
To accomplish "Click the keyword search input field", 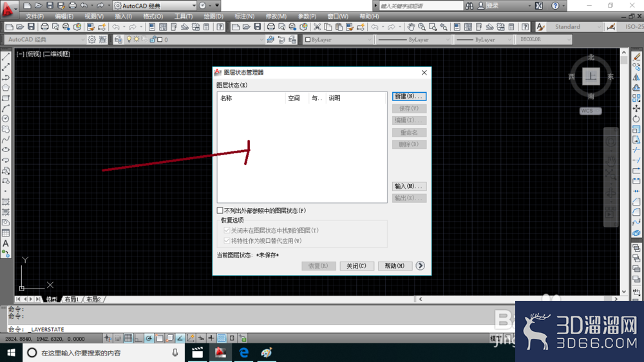I will click(421, 6).
